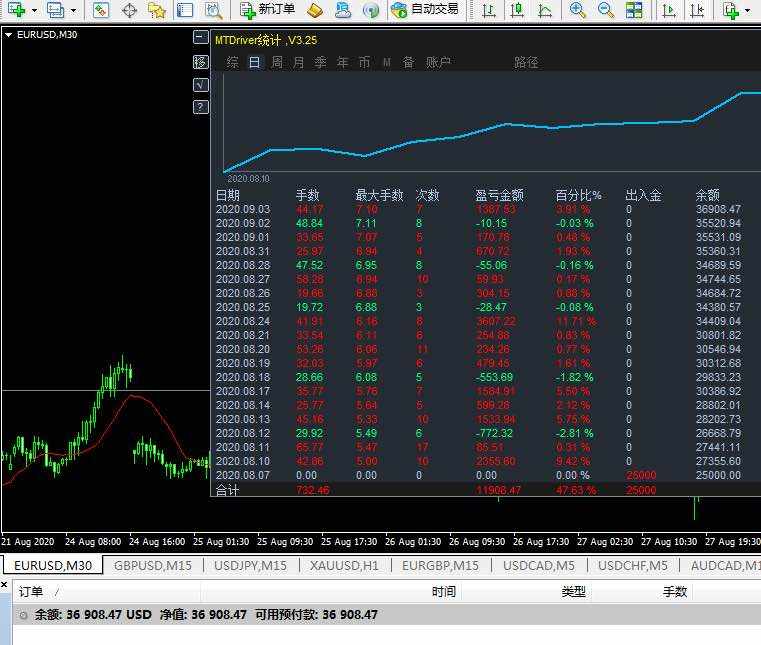Open the MetaEditor yellow book icon
Screen dimensions: 761x645
315,10
